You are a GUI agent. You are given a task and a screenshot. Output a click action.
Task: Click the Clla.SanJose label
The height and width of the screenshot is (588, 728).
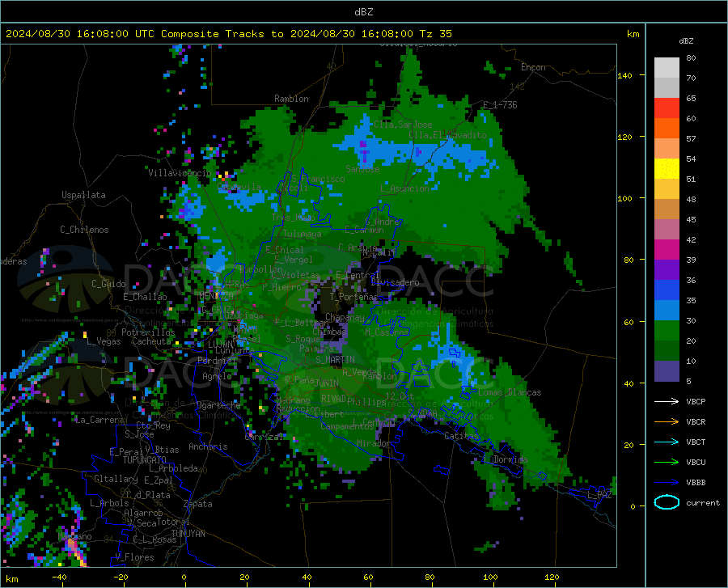[403, 125]
